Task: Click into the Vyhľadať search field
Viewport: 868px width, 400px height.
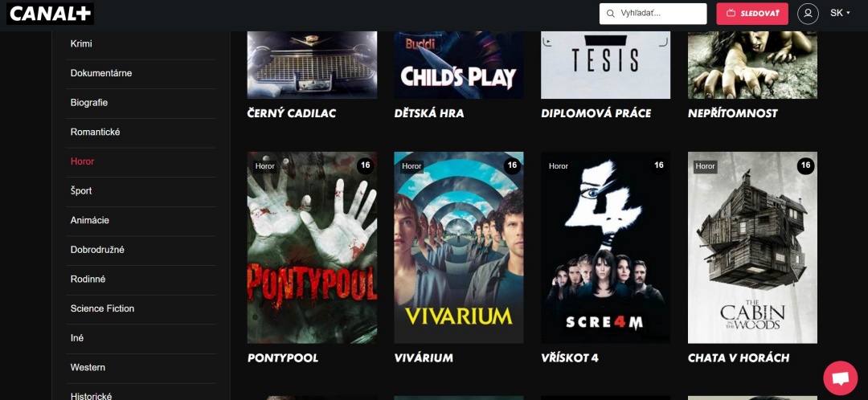Action: click(653, 14)
